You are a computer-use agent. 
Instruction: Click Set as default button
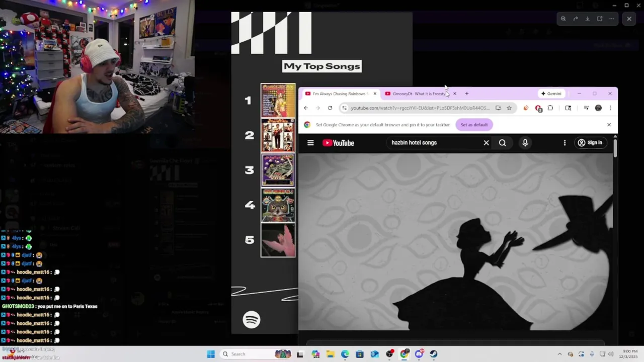[474, 125]
